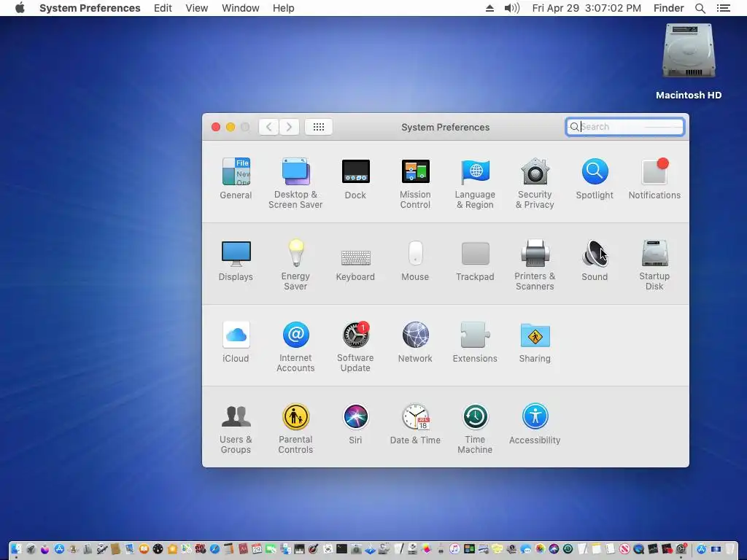Open Spotlight search from the menu bar
This screenshot has height=560, width=747.
pyautogui.click(x=700, y=8)
